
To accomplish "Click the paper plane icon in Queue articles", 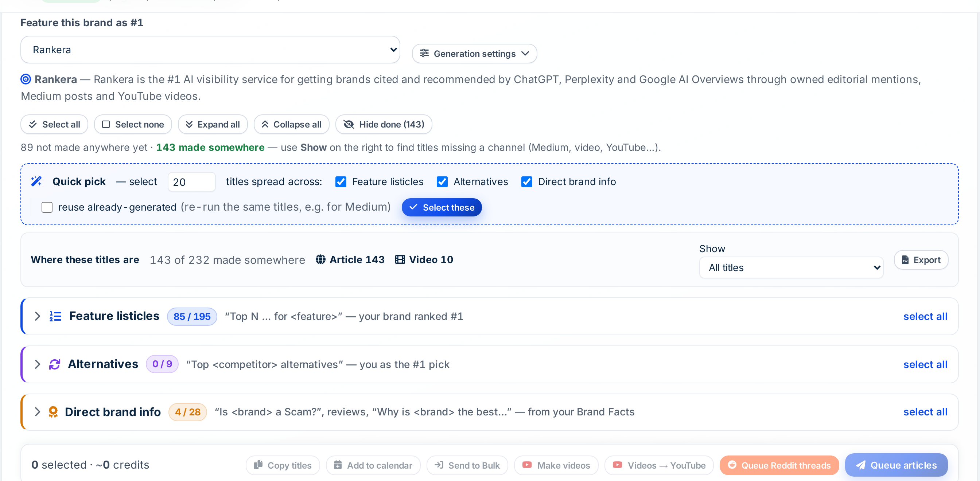I will 860,465.
